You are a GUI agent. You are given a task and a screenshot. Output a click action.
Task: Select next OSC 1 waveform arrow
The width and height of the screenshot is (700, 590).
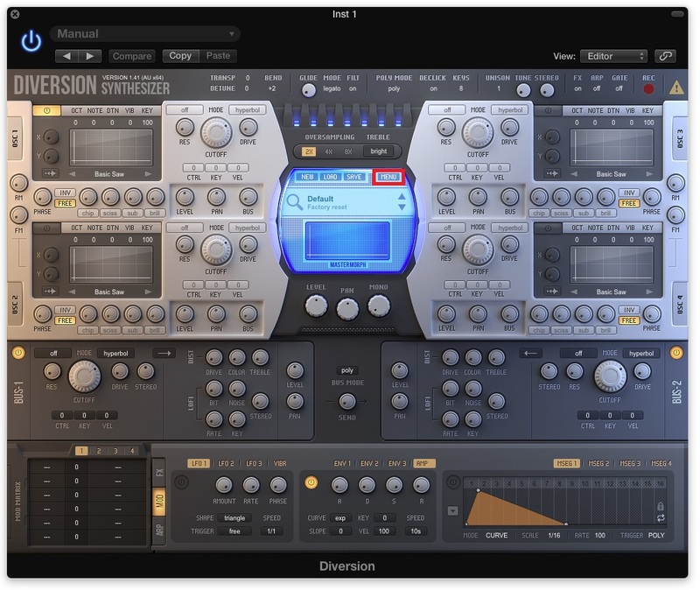148,173
